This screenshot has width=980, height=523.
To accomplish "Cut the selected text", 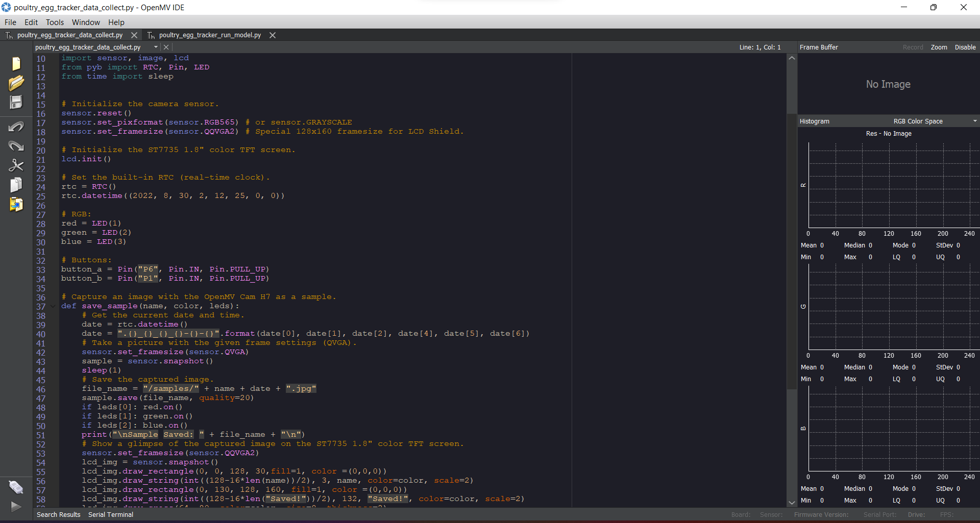I will click(17, 165).
